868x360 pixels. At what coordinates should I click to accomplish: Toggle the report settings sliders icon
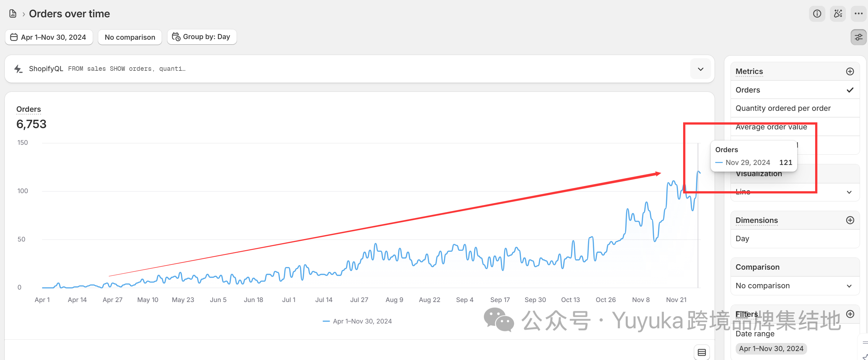[858, 37]
